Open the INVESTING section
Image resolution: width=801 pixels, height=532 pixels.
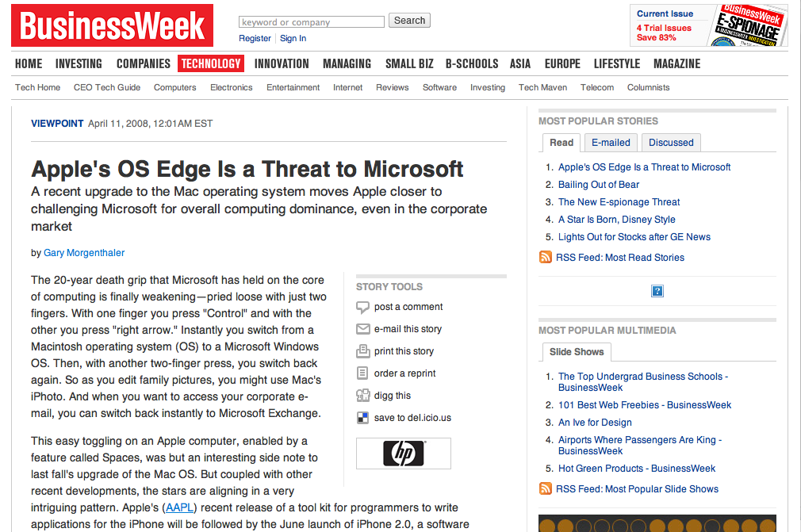pos(79,63)
